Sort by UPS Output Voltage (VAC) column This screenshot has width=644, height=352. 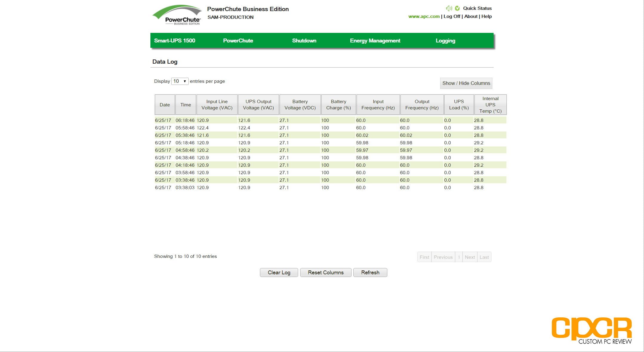click(258, 105)
